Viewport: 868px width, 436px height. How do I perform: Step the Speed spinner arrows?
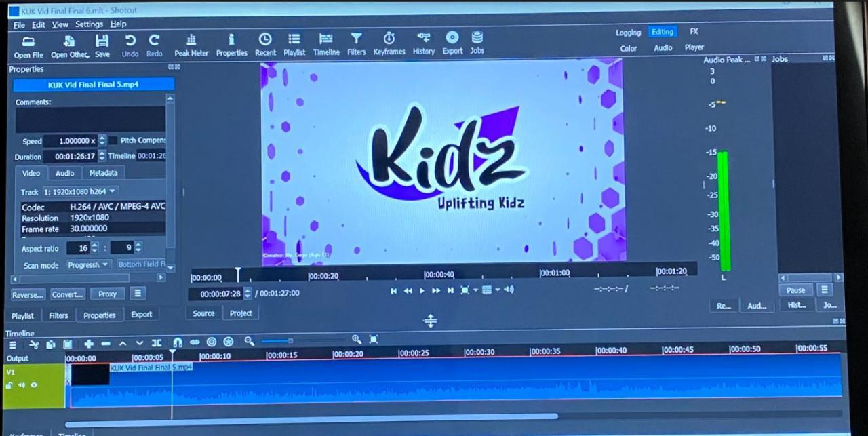pos(102,141)
